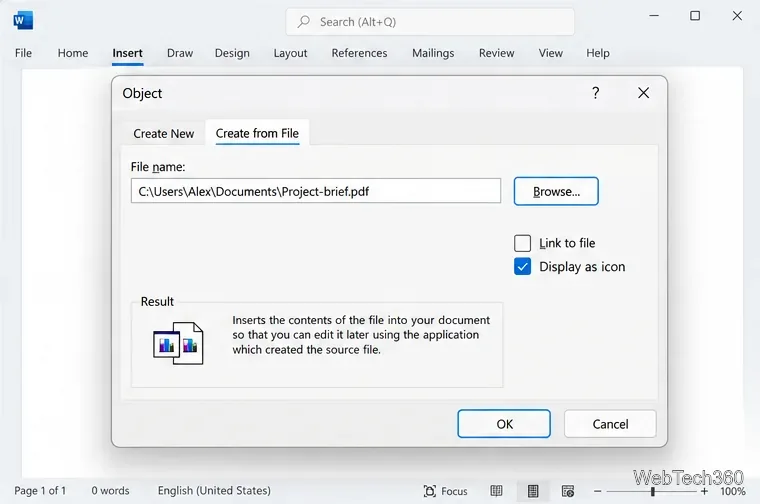760x504 pixels.
Task: Open the View ribbon tab
Action: tap(551, 53)
